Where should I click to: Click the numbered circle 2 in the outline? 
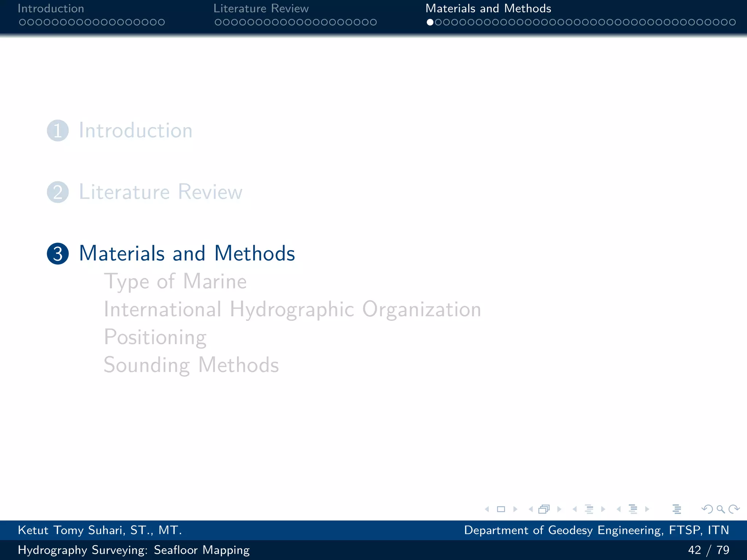pyautogui.click(x=58, y=192)
